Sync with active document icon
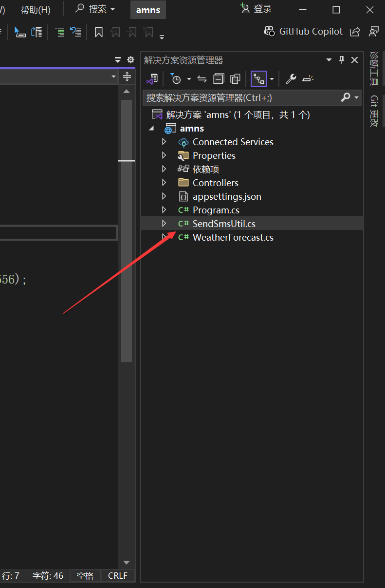This screenshot has height=588, width=385. coord(202,79)
